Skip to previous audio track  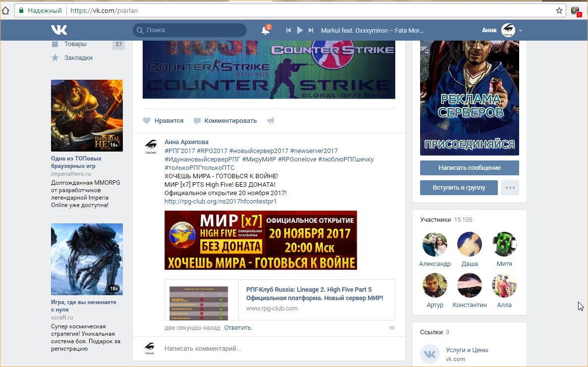coord(288,30)
